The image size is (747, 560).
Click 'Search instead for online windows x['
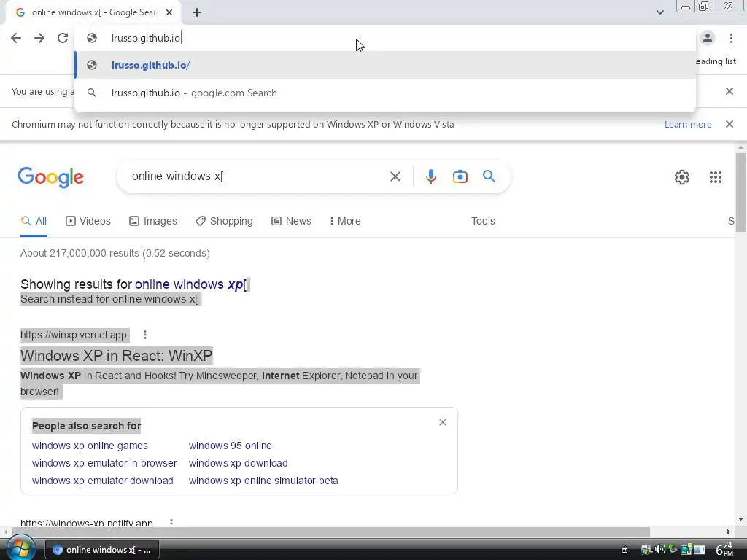click(109, 299)
